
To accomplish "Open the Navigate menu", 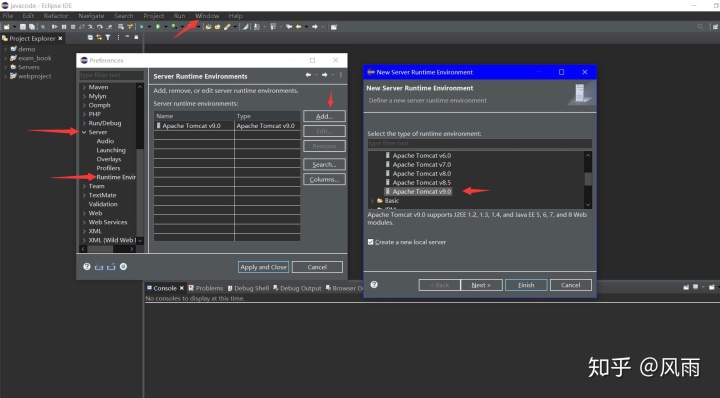I will (x=91, y=16).
